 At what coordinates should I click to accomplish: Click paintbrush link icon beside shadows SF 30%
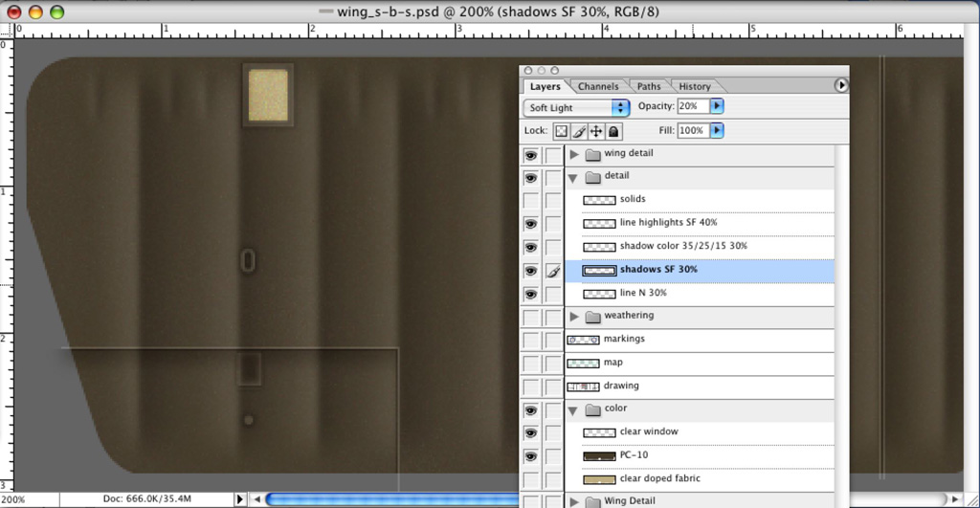click(x=553, y=271)
